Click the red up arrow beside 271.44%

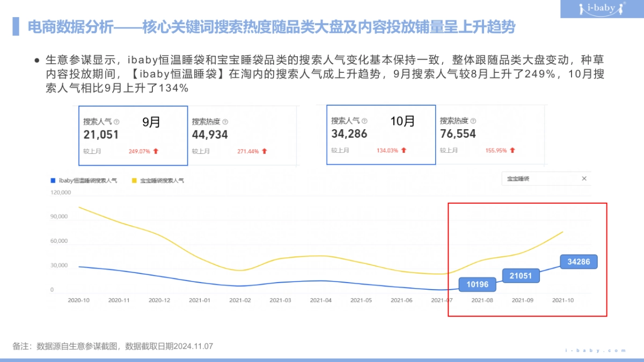[x=264, y=151]
